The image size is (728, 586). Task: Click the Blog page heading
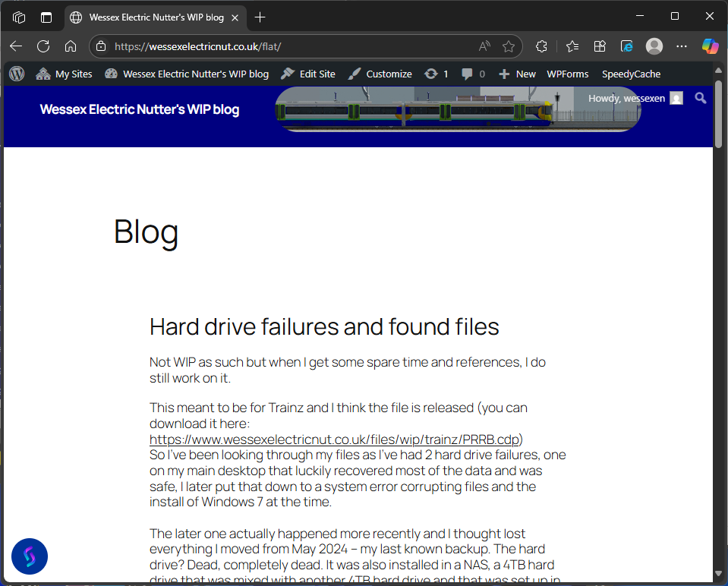click(x=146, y=232)
